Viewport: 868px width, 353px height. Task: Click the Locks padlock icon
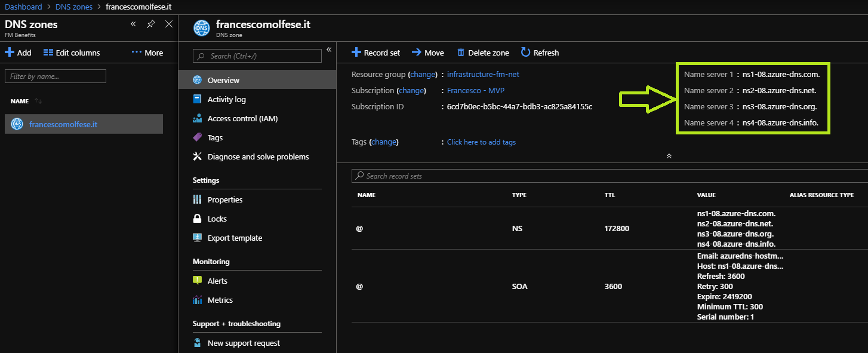click(198, 219)
